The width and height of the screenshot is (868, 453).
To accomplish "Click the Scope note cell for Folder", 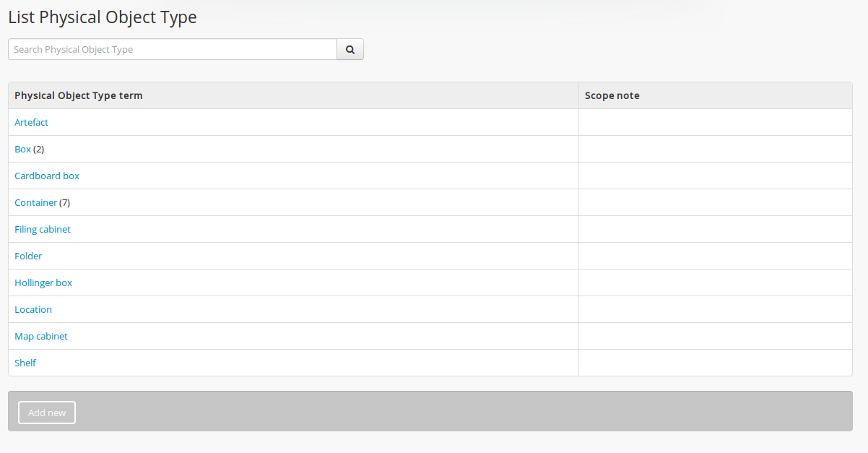I will [x=715, y=256].
